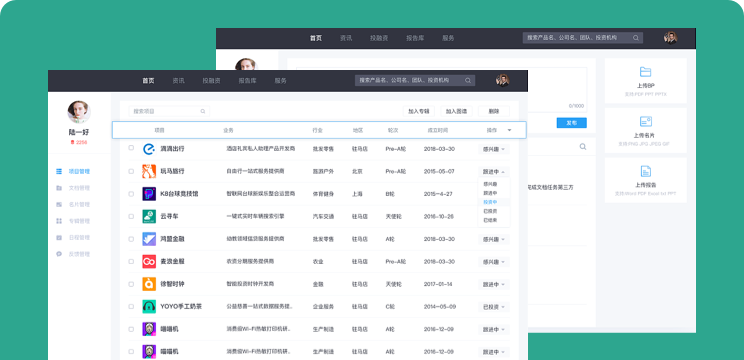The width and height of the screenshot is (744, 360).
Task: Click the 玩马旅行 orange logo
Action: point(149,171)
